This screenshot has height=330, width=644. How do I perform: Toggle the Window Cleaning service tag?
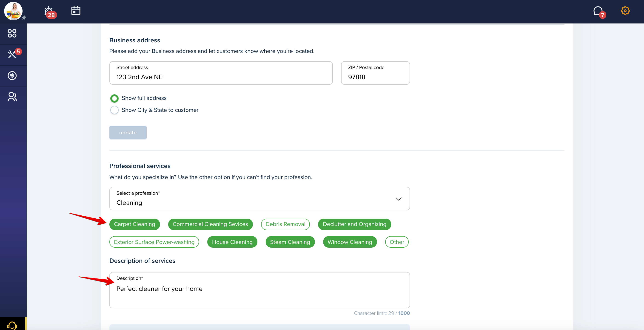pos(350,242)
